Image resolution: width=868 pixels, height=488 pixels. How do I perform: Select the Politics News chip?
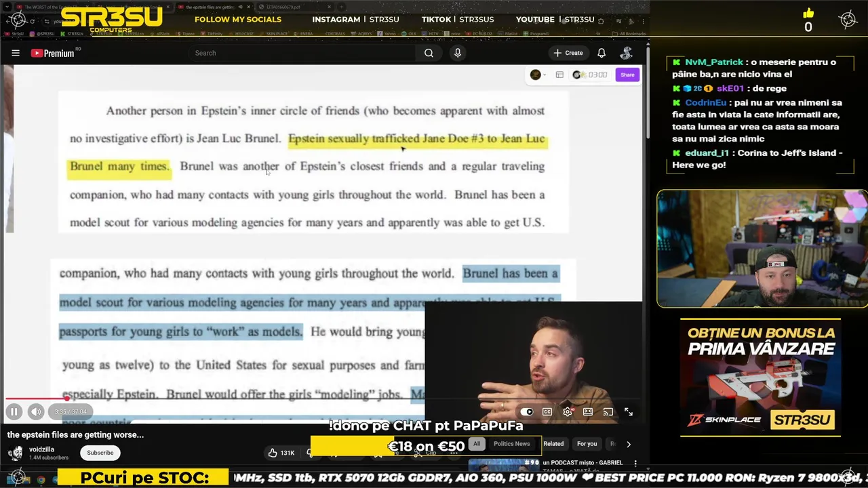coord(512,444)
